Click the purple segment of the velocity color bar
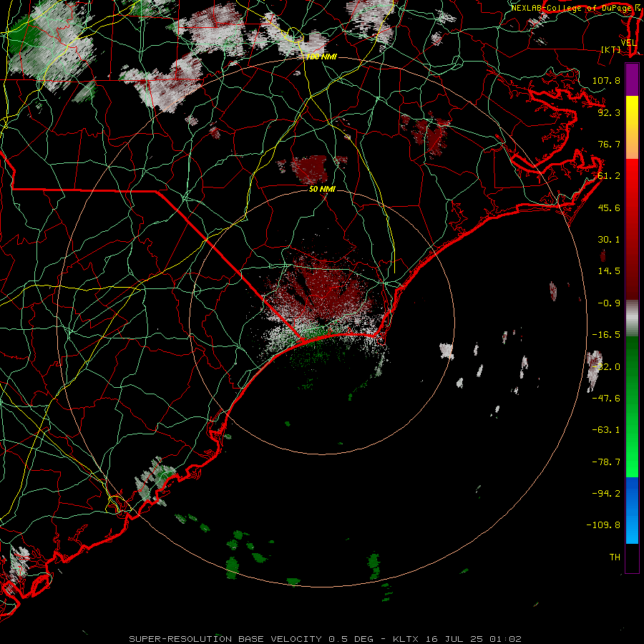This screenshot has height=644, width=644. 632,80
